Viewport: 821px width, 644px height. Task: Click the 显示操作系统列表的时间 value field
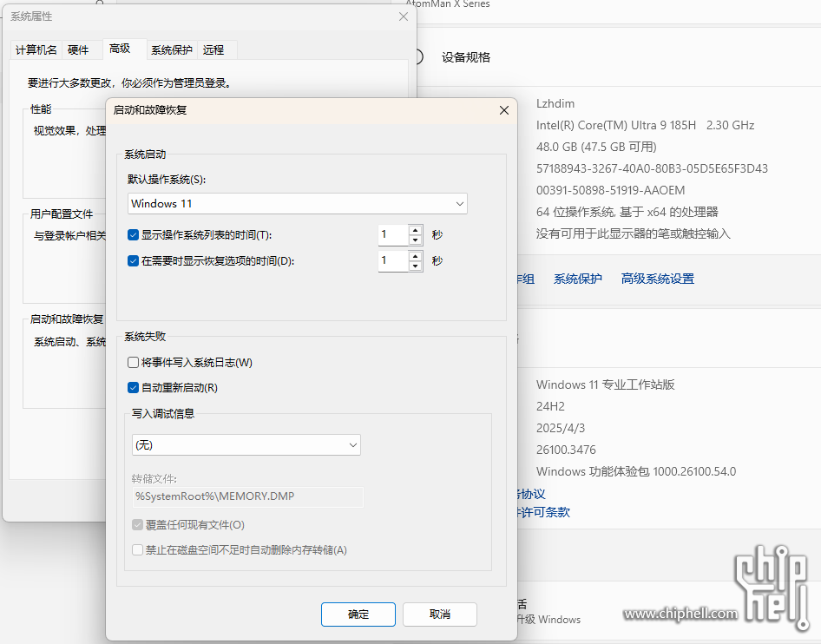pyautogui.click(x=393, y=235)
